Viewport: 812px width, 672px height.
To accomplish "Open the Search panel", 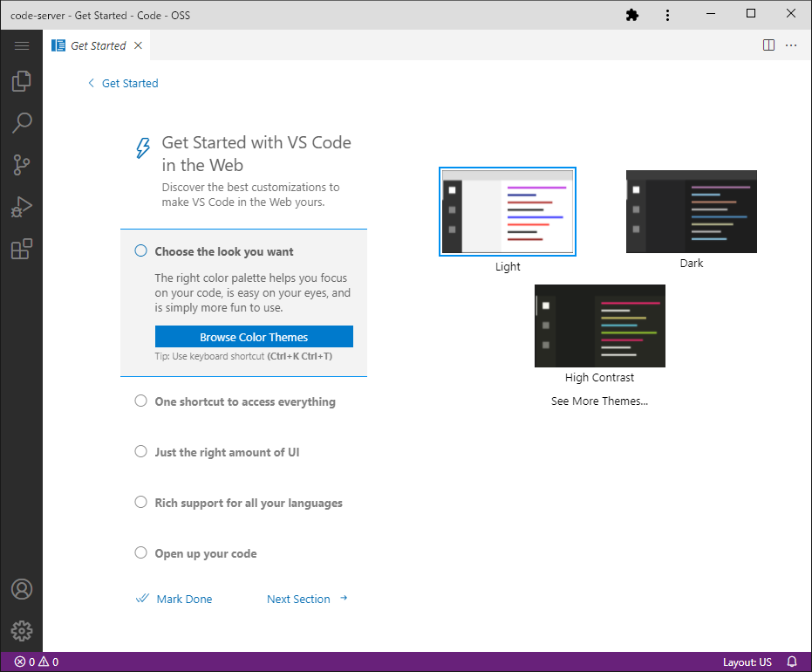I will tap(22, 122).
